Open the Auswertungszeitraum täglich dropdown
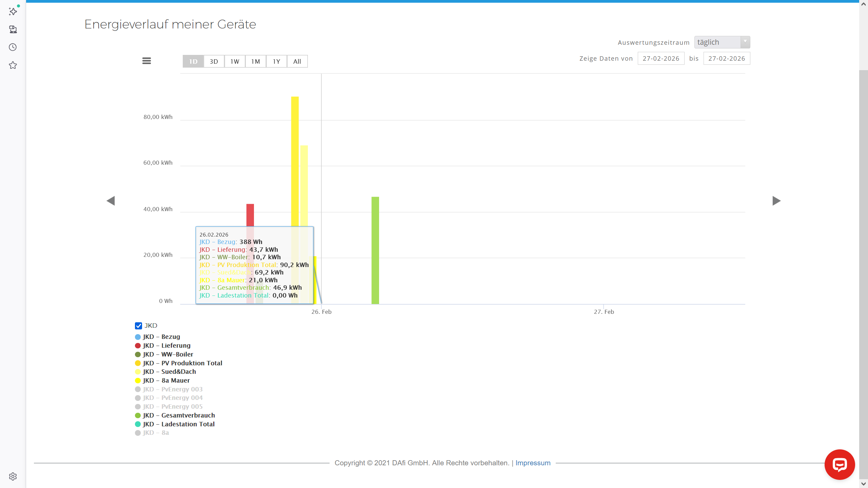The height and width of the screenshot is (488, 868). (722, 42)
